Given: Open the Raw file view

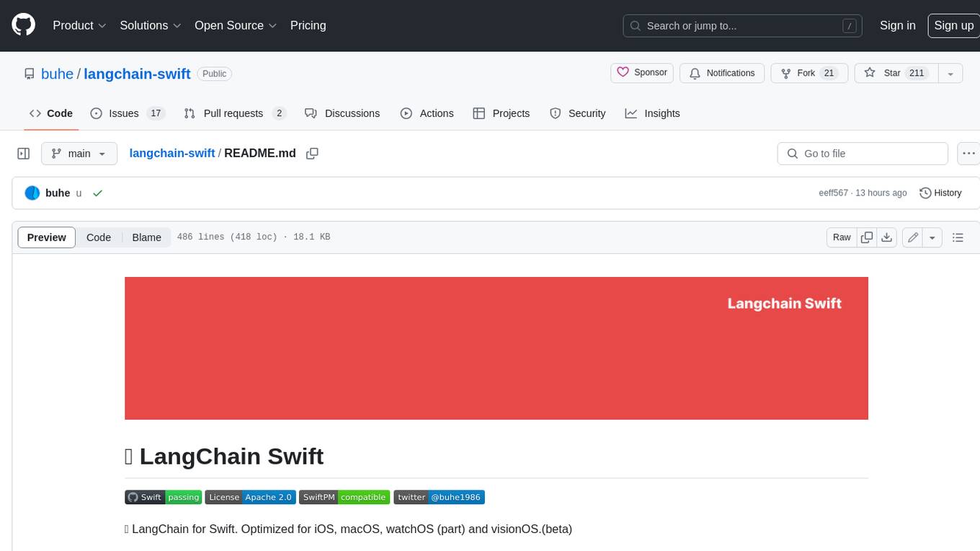Looking at the screenshot, I should 842,237.
